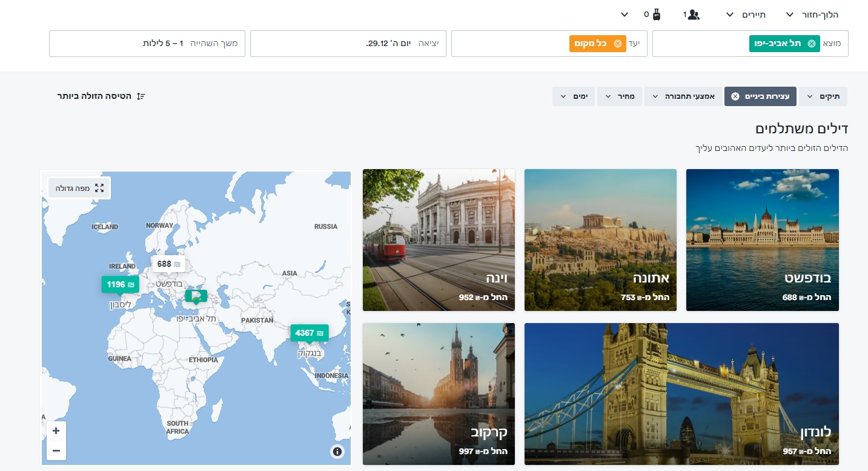The image size is (868, 471).
Task: Open the אמצעי תחבורה filter dropdown
Action: [683, 96]
